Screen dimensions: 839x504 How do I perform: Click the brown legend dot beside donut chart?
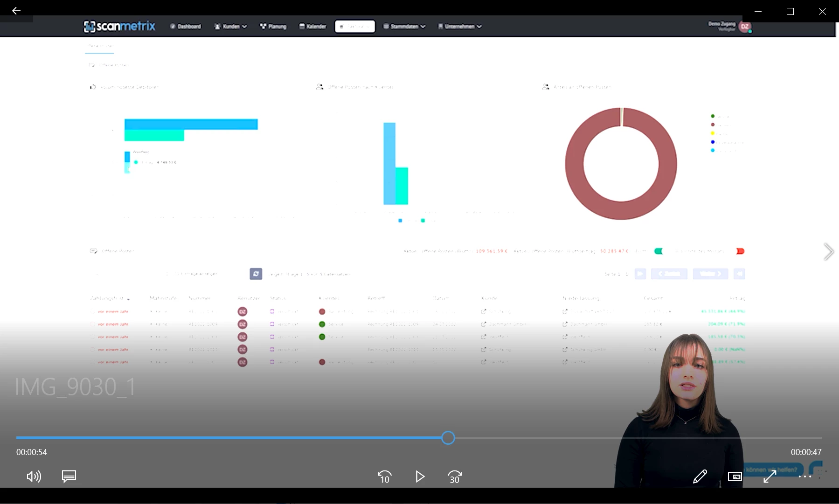[x=713, y=124]
